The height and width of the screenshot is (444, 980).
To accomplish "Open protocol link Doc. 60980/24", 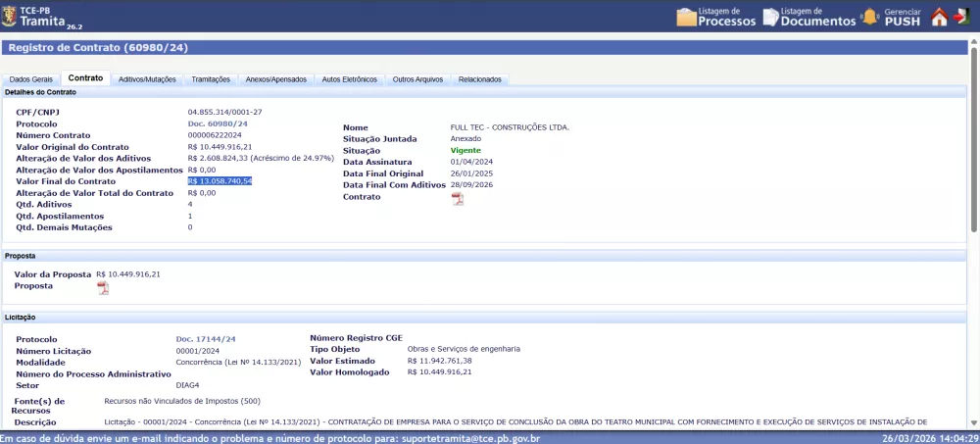I will [x=218, y=123].
